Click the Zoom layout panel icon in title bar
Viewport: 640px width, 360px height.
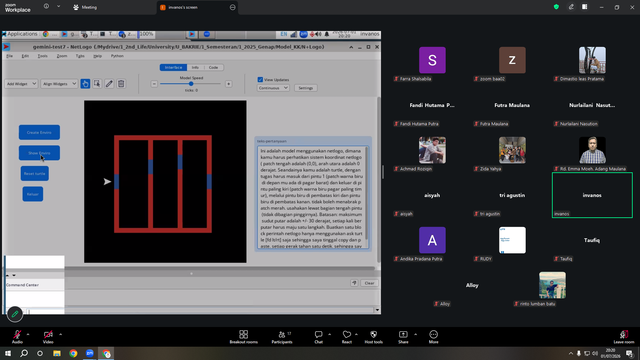pyautogui.click(x=585, y=7)
